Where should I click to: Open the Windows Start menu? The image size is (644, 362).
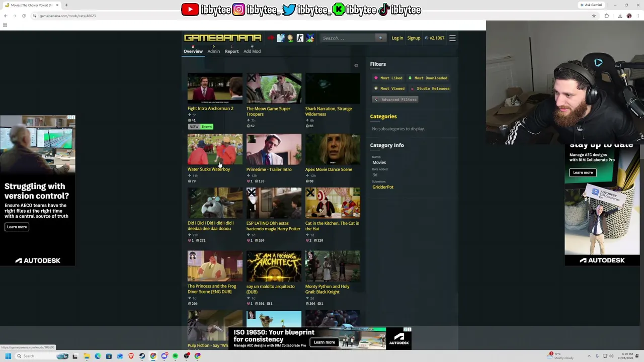8,356
